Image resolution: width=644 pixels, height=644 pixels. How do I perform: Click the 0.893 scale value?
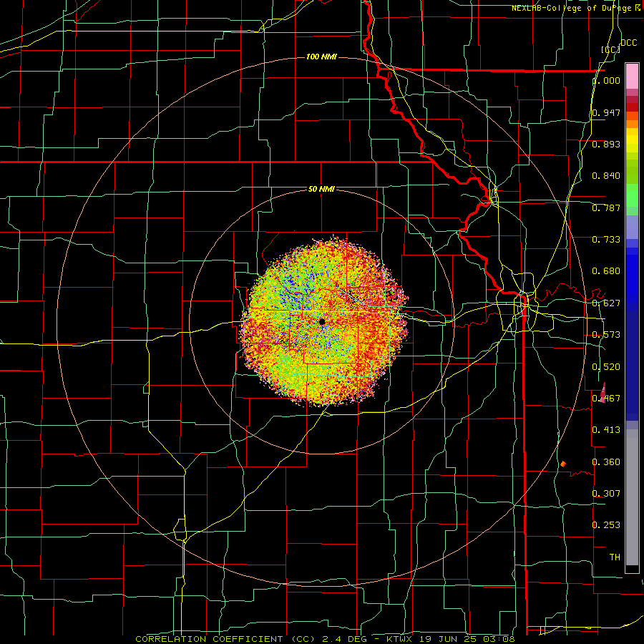606,144
